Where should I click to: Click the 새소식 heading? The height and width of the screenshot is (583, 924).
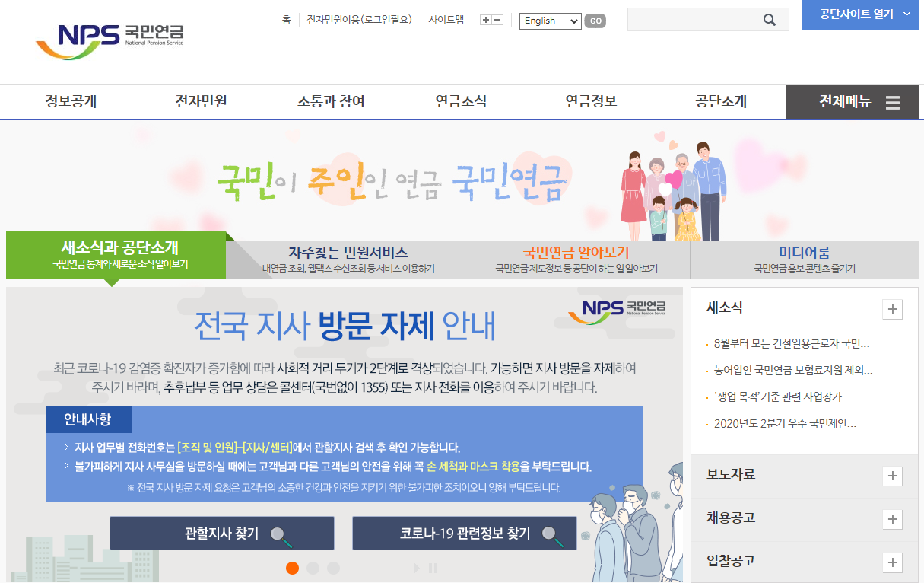coord(725,308)
